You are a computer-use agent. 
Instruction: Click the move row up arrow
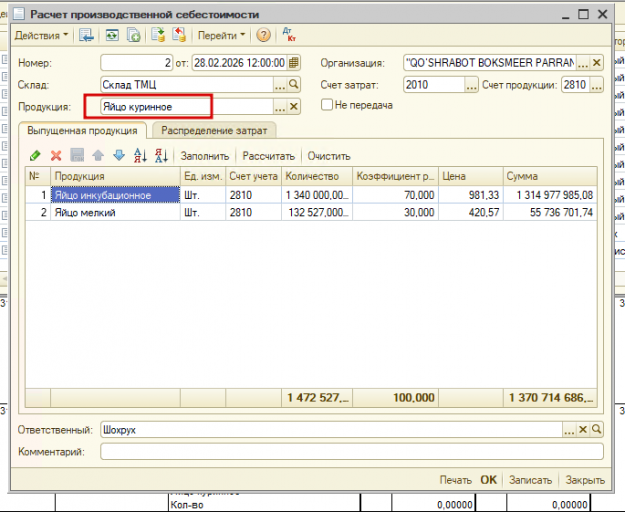click(x=98, y=155)
